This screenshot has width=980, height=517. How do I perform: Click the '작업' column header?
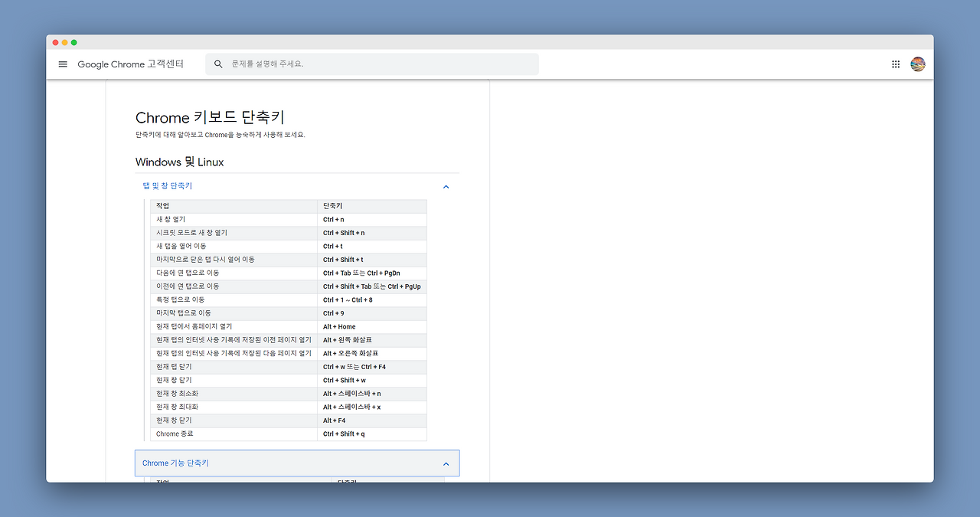pyautogui.click(x=234, y=206)
